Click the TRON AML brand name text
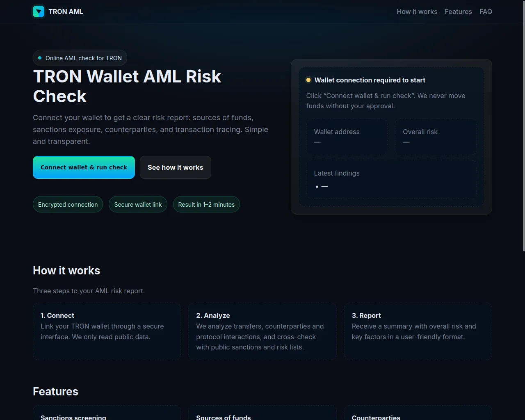This screenshot has height=420, width=525. point(66,11)
